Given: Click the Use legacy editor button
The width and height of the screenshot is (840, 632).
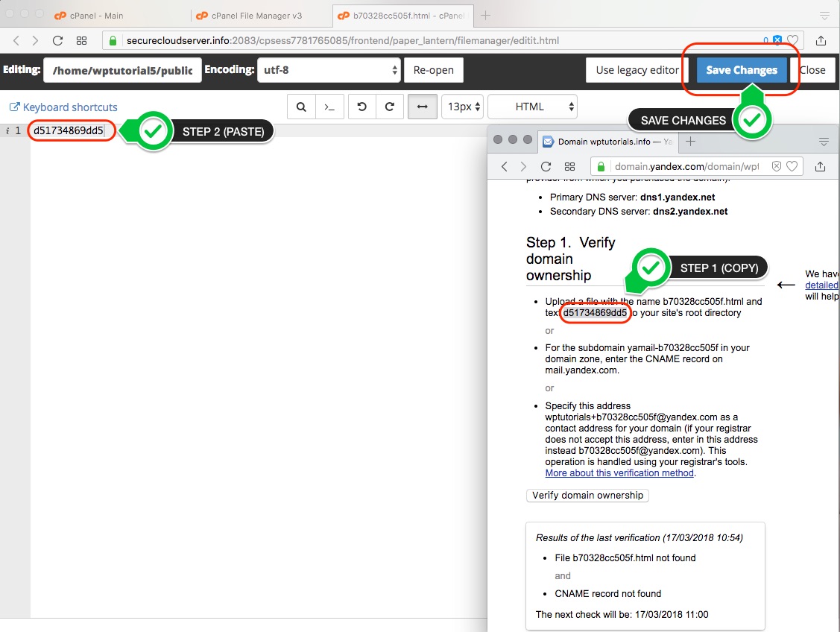Looking at the screenshot, I should [x=637, y=70].
